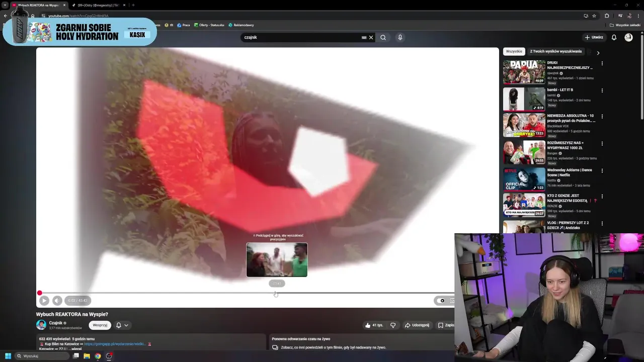Open the tab search dropdown arrow in Chrome

[x=5, y=5]
